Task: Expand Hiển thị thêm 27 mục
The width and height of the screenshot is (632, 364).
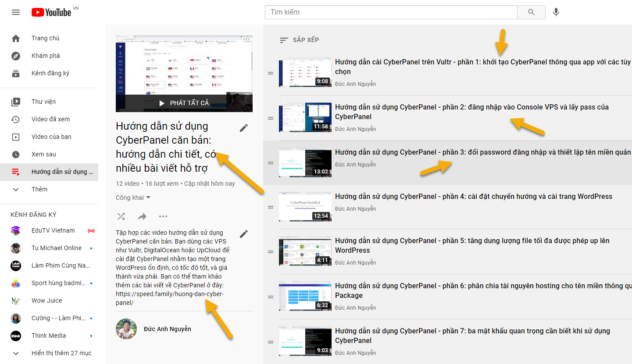Action: coord(61,353)
